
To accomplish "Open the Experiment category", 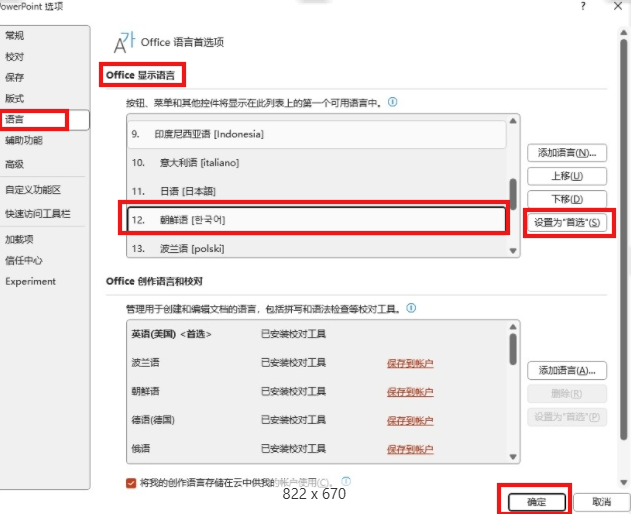I will [31, 281].
